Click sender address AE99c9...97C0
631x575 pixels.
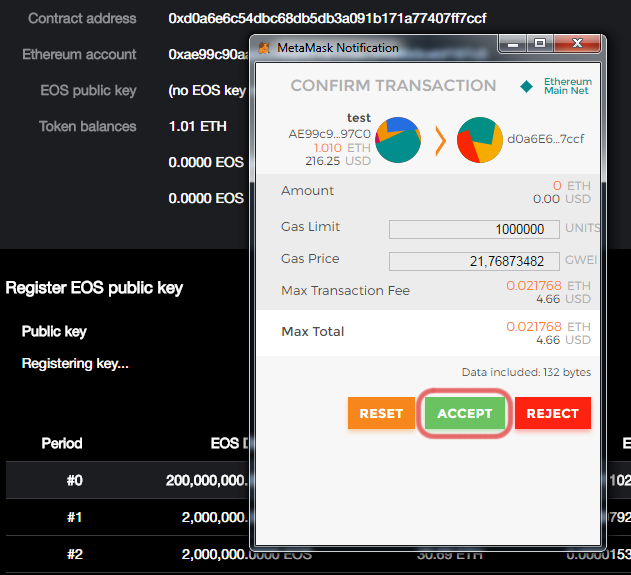pos(329,134)
